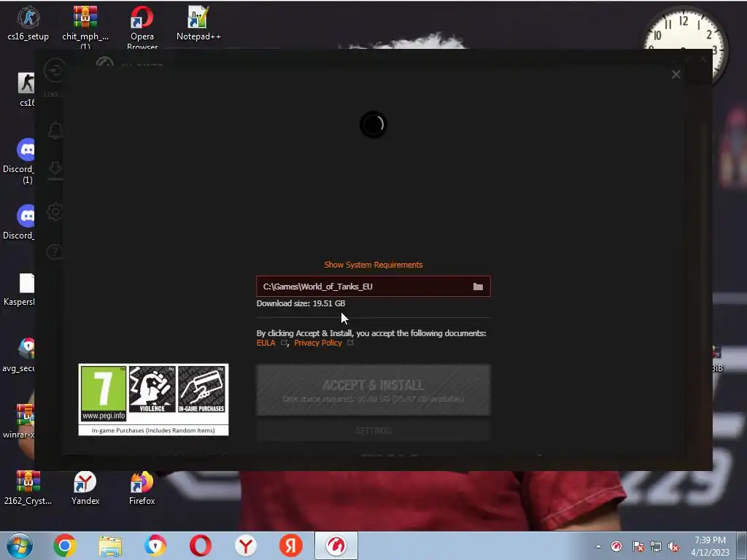The height and width of the screenshot is (560, 747).
Task: Click the dimmed log out icon
Action: pyautogui.click(x=54, y=71)
